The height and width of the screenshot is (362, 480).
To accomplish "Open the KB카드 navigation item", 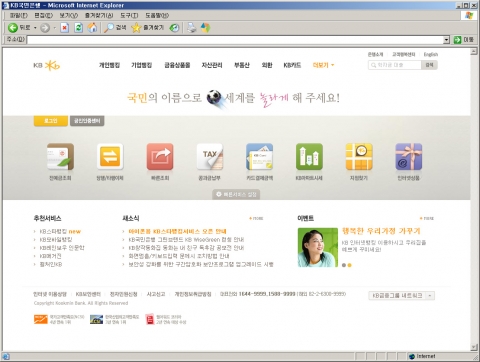I will tap(292, 65).
